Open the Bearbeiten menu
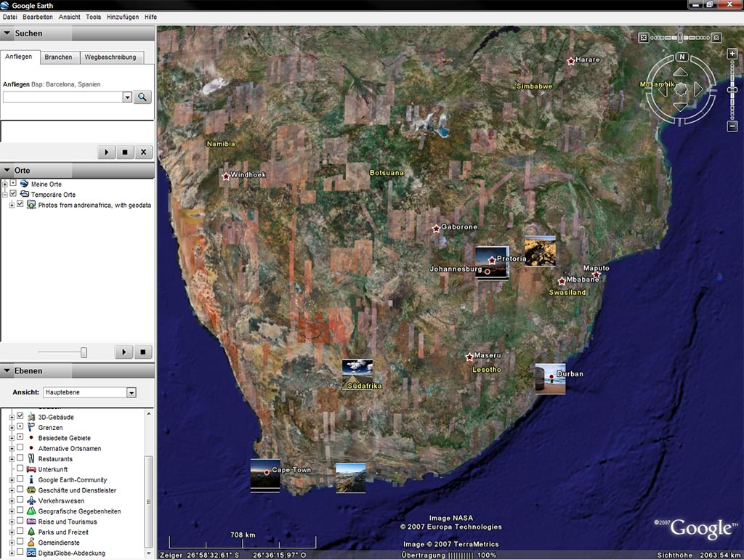 pyautogui.click(x=38, y=17)
